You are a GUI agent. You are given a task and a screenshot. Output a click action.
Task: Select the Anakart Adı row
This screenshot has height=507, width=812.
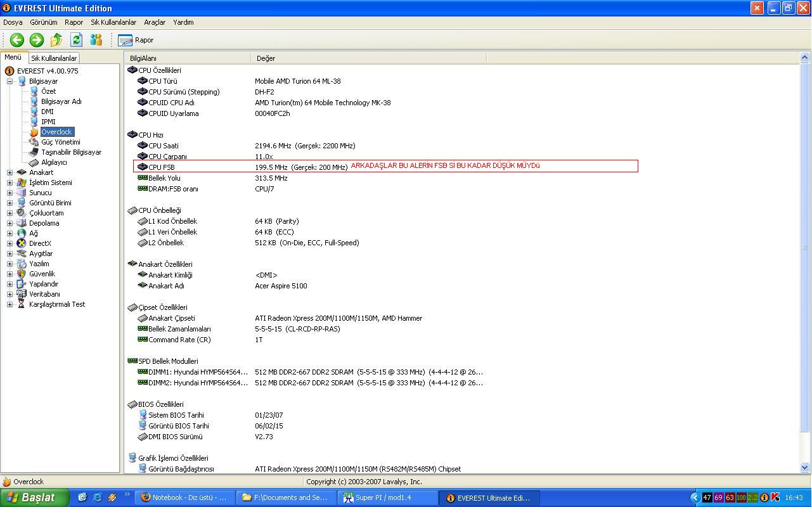pyautogui.click(x=311, y=286)
